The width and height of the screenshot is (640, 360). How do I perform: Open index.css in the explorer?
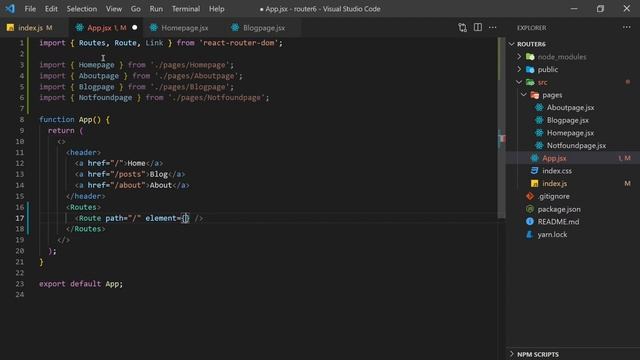pos(557,171)
